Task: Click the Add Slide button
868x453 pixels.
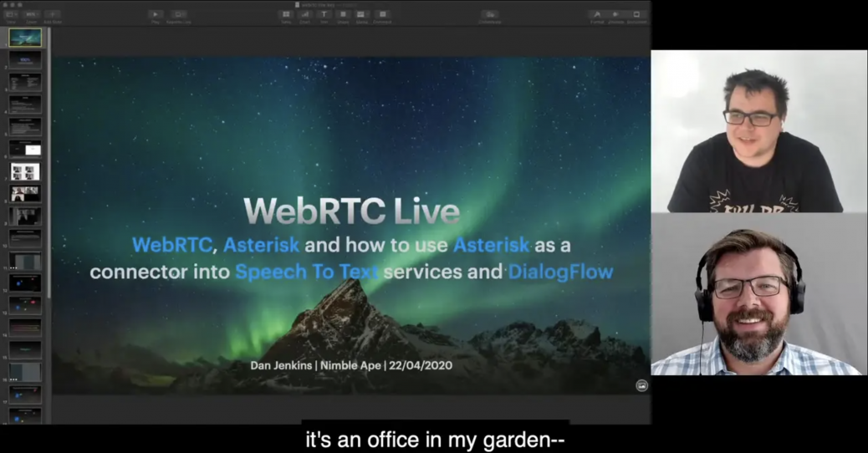Action: click(x=52, y=14)
